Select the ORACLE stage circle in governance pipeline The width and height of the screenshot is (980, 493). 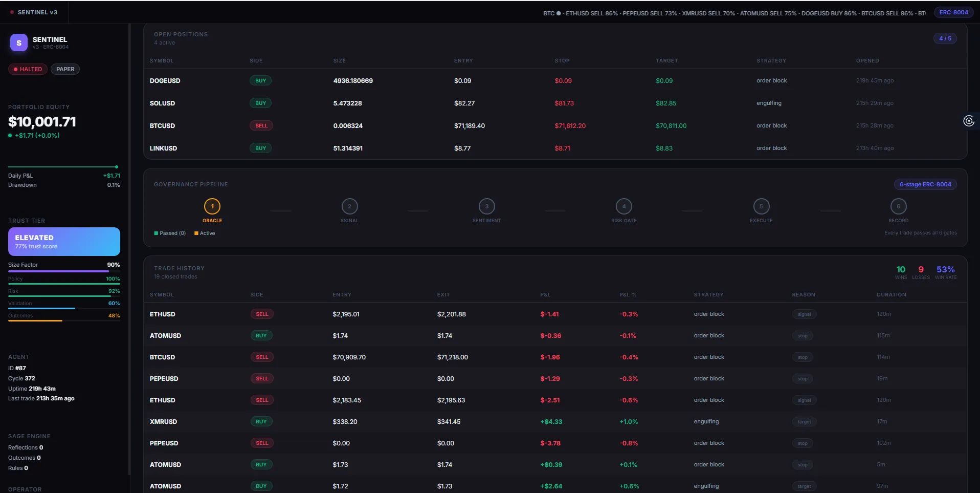pos(212,206)
